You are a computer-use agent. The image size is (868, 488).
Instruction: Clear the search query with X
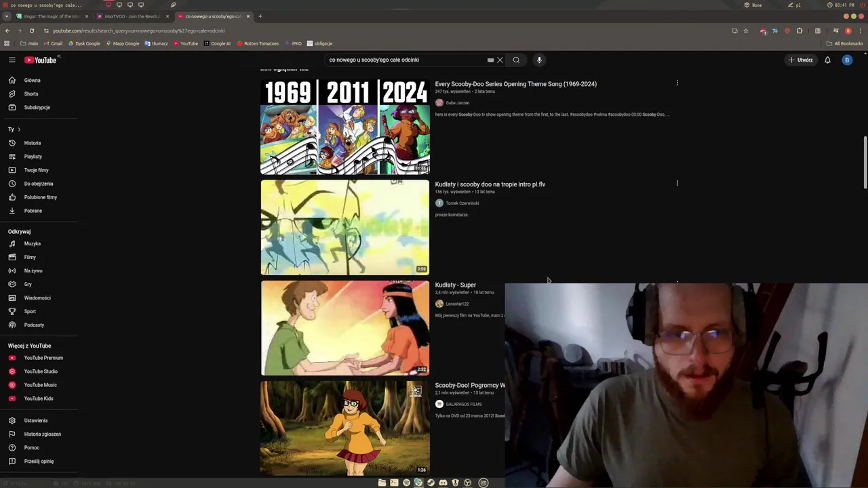500,60
